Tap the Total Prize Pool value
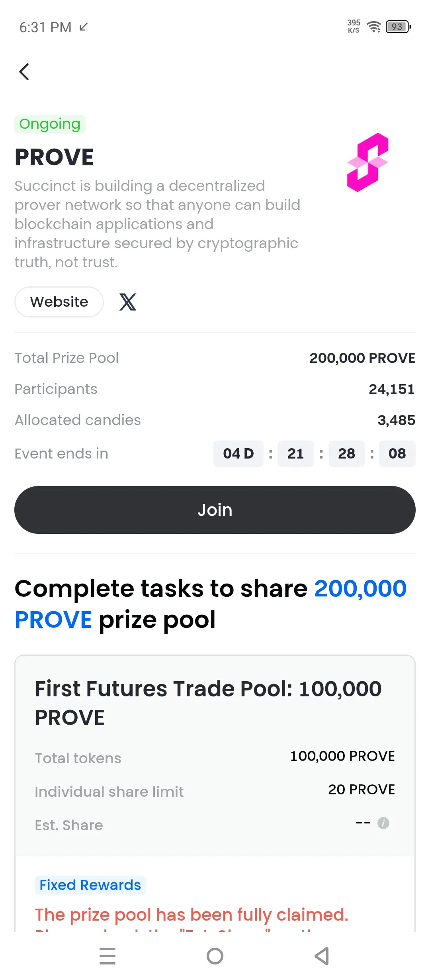 coord(362,358)
